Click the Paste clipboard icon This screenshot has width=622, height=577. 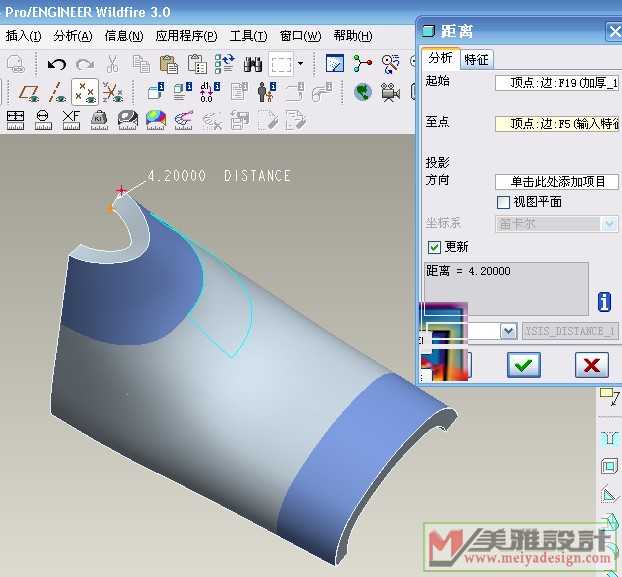click(169, 64)
